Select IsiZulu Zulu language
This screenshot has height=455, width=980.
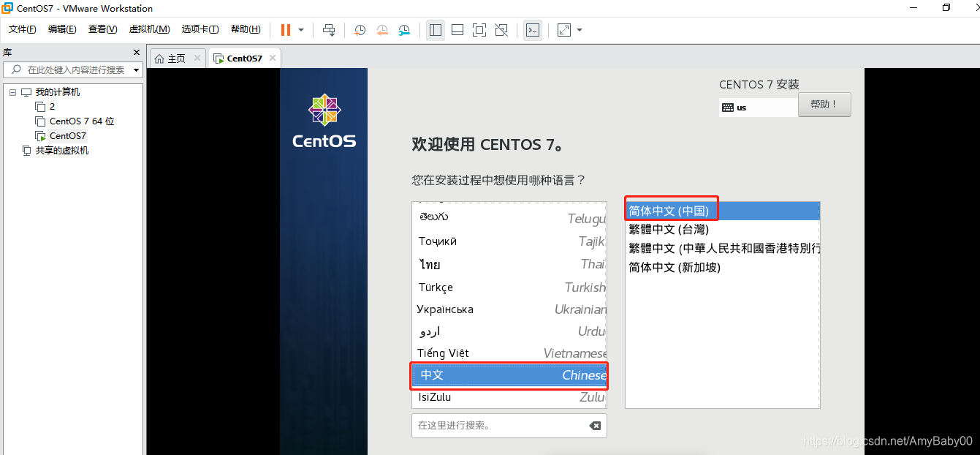[x=509, y=397]
